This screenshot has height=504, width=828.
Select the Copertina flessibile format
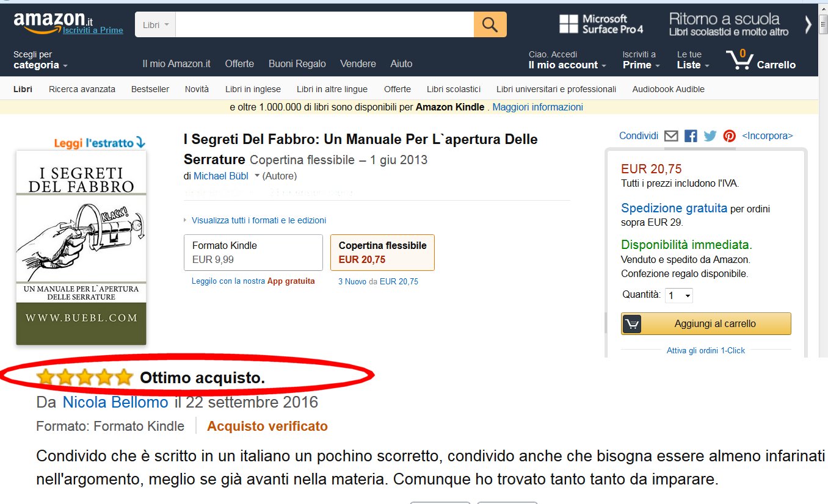tap(382, 252)
